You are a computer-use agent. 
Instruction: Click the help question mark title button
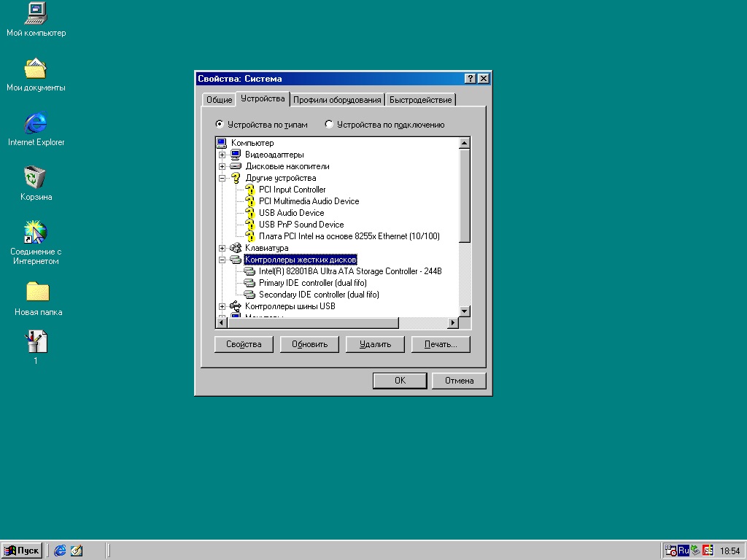click(x=471, y=79)
